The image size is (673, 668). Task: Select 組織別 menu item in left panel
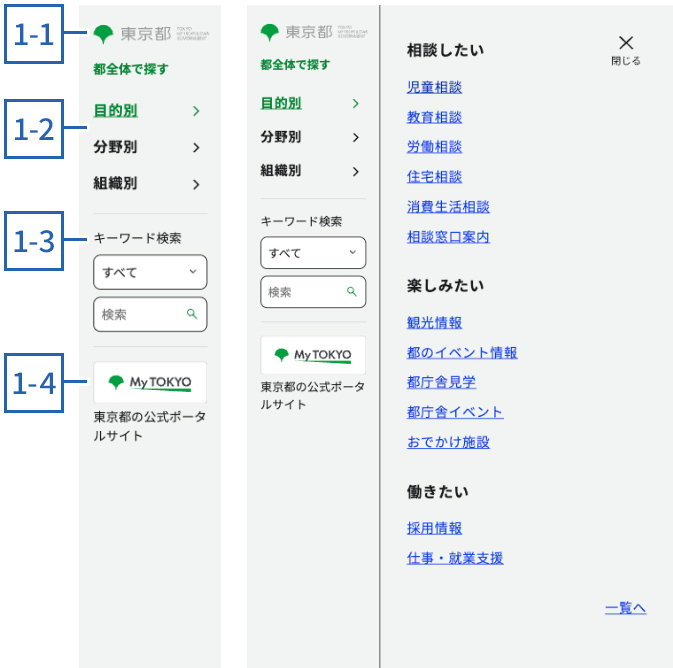pos(115,183)
